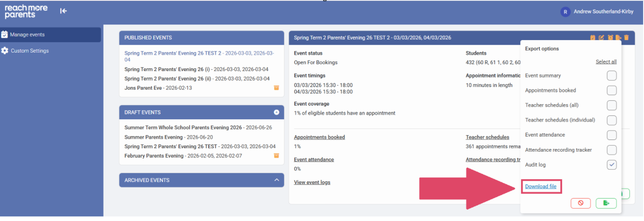This screenshot has height=221, width=644.
Task: Click the red cancel button in Export options
Action: click(581, 203)
